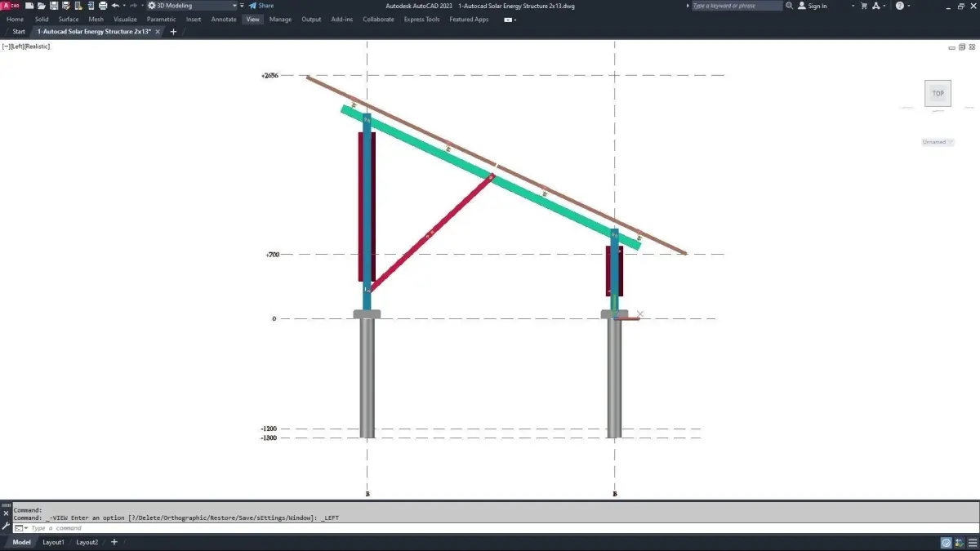
Task: Click the viewport [-] controls label
Action: pyautogui.click(x=6, y=47)
